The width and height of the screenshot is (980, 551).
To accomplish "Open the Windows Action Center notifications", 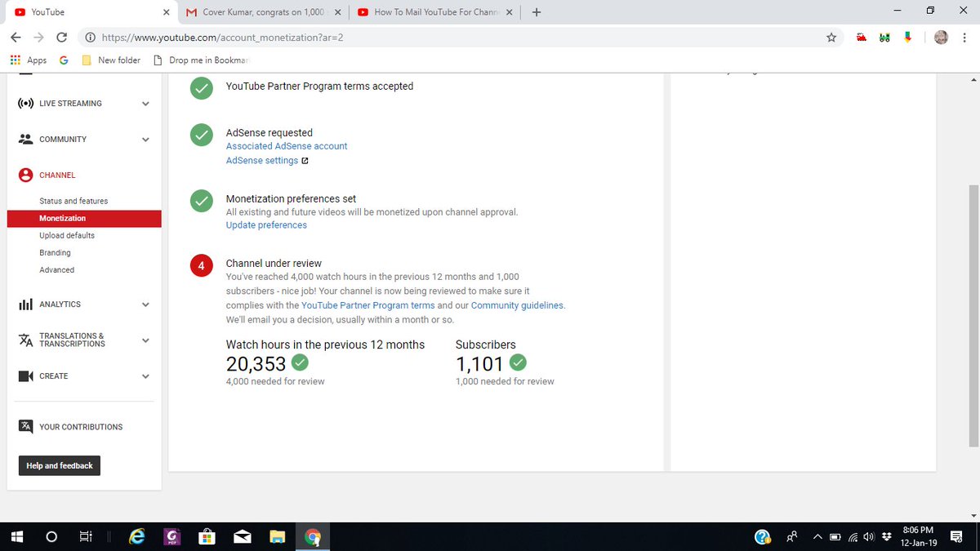I will [956, 537].
